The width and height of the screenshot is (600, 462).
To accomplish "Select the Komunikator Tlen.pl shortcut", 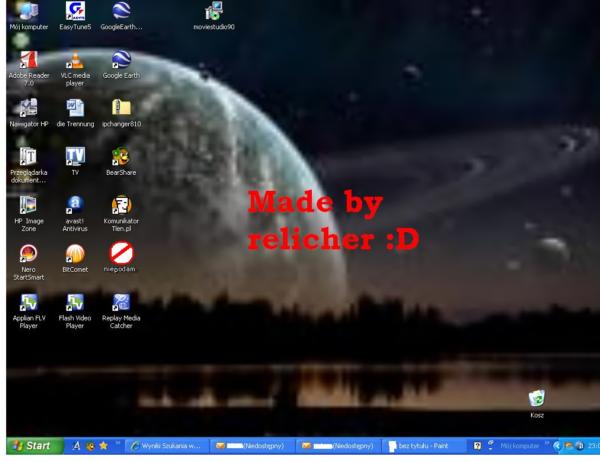I will point(121,214).
